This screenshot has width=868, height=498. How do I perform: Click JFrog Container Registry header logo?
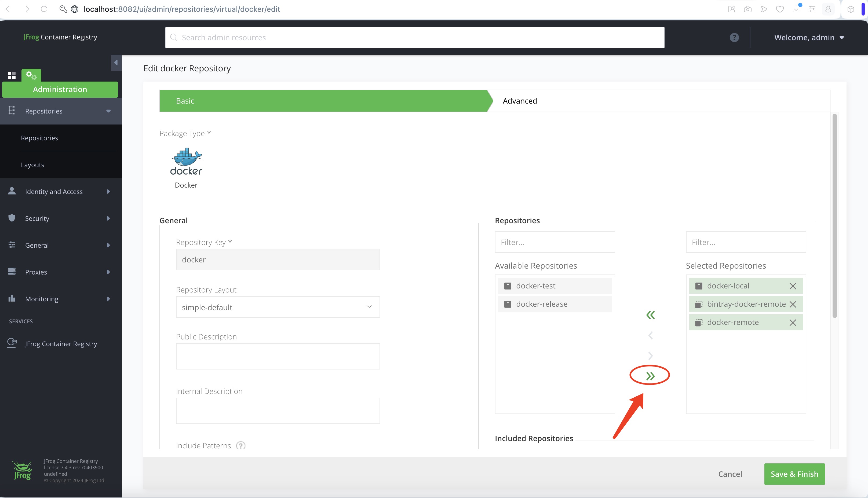tap(60, 37)
